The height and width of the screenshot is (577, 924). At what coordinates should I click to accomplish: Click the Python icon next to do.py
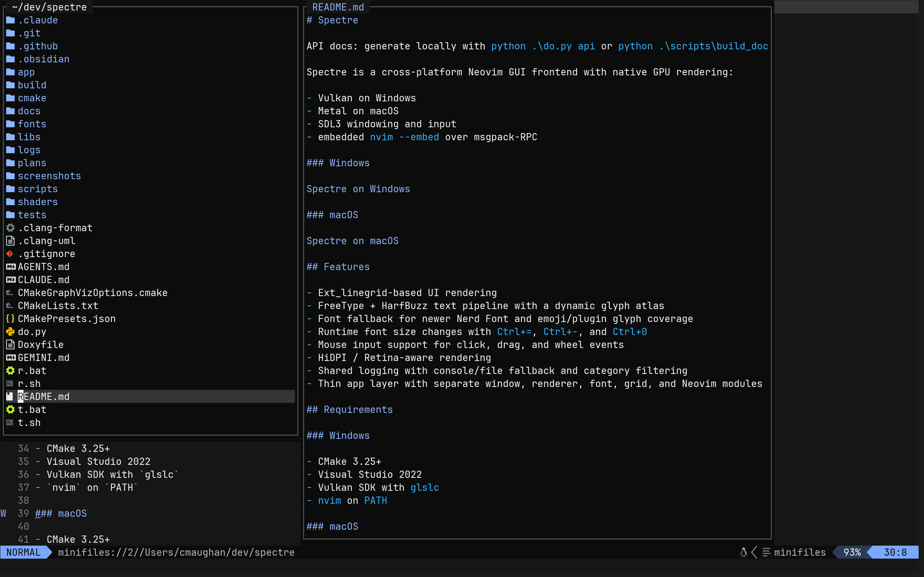click(x=10, y=332)
